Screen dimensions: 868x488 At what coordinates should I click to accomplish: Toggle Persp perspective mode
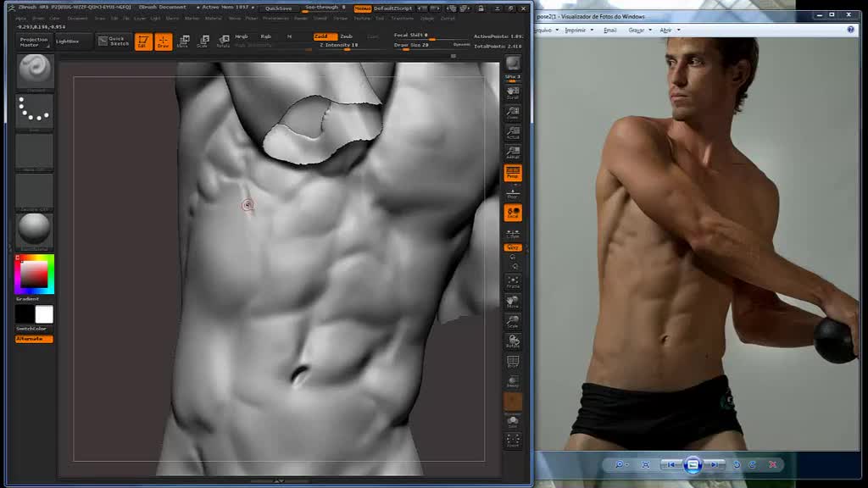513,173
